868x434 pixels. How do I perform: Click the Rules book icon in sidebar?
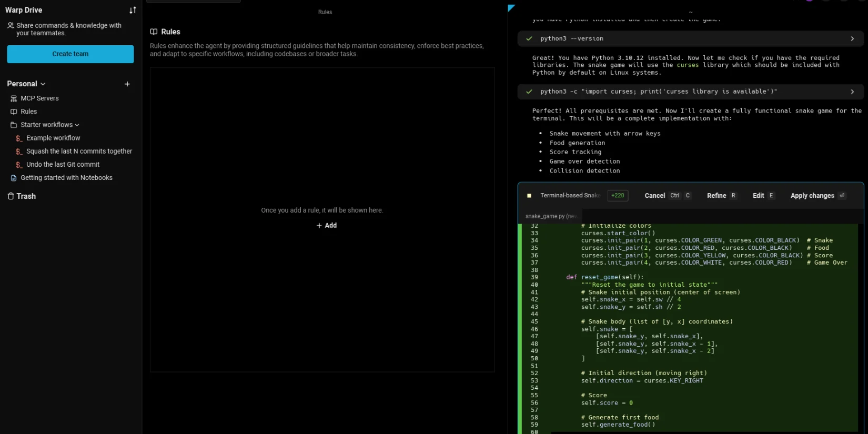coord(14,112)
